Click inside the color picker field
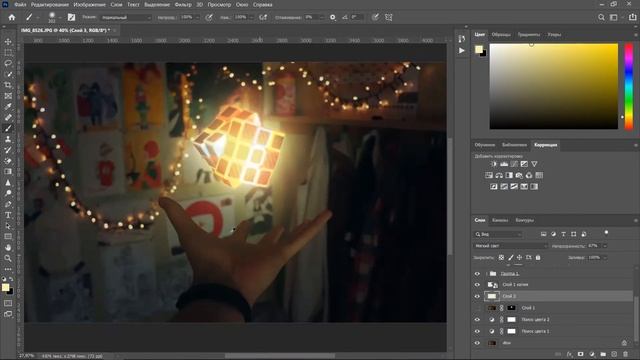This screenshot has width=640, height=360. pos(553,86)
